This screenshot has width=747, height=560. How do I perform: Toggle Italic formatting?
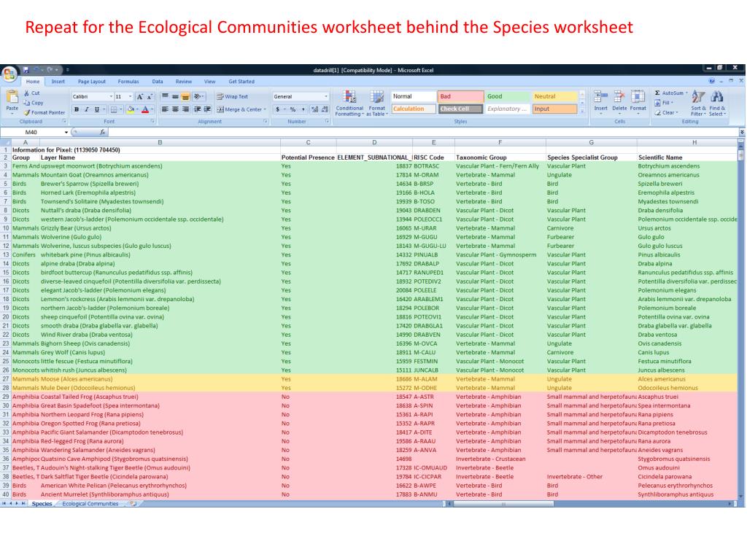click(x=86, y=109)
